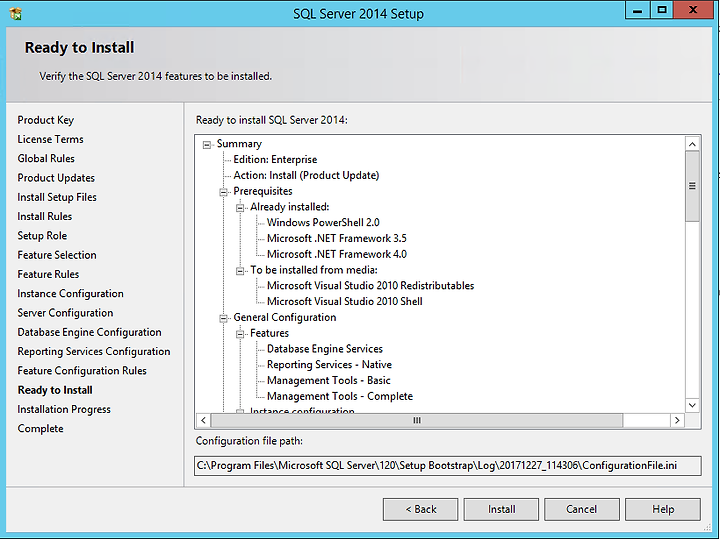Select the Database Engine Services item
Viewport: 720px width, 540px height.
pos(325,349)
